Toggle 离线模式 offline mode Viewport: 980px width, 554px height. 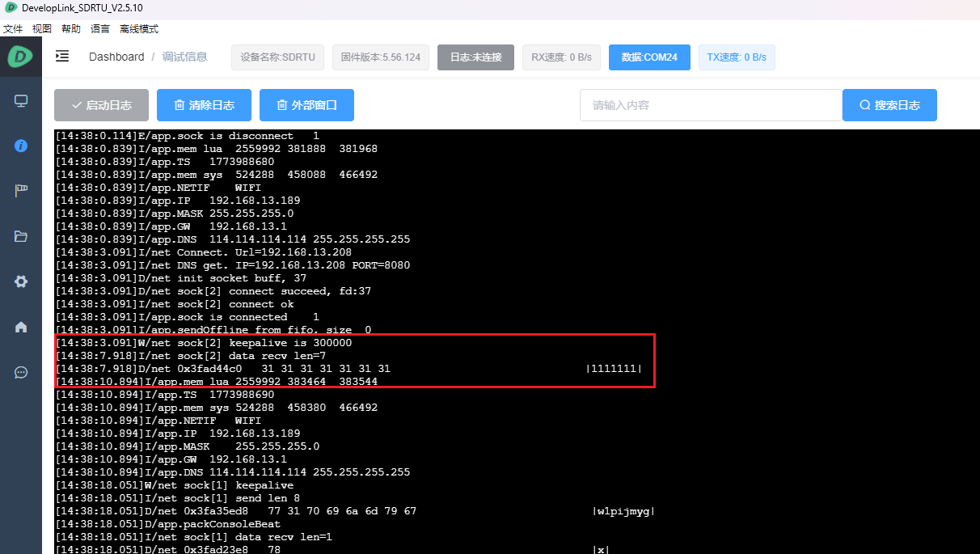[139, 28]
